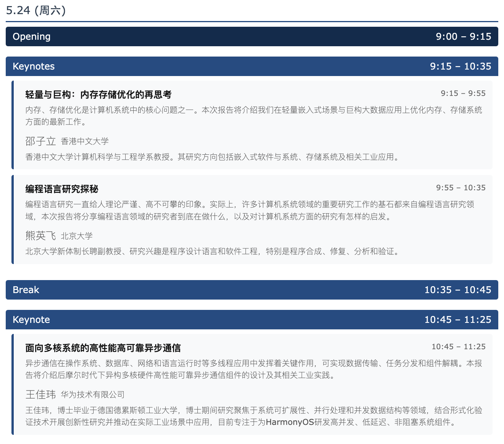This screenshot has height=444, width=504.
Task: Click the Break session header label
Action: pyautogui.click(x=26, y=290)
